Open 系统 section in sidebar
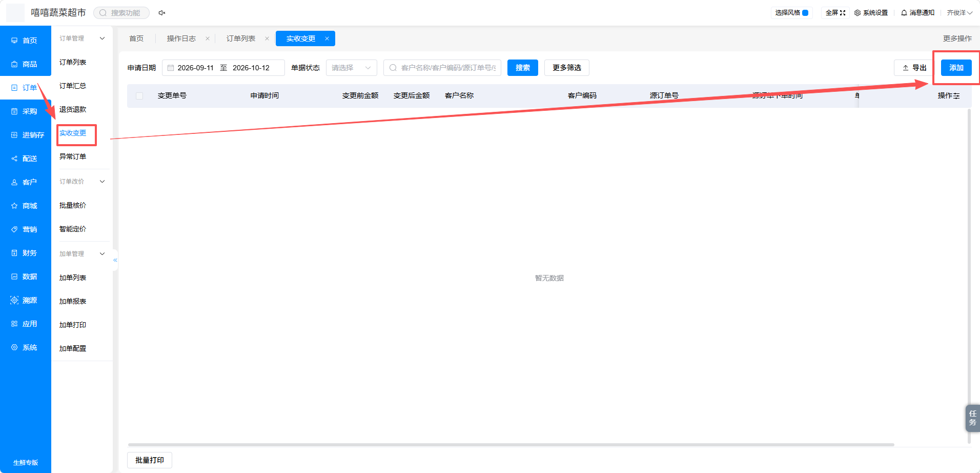The width and height of the screenshot is (980, 473). 25,347
